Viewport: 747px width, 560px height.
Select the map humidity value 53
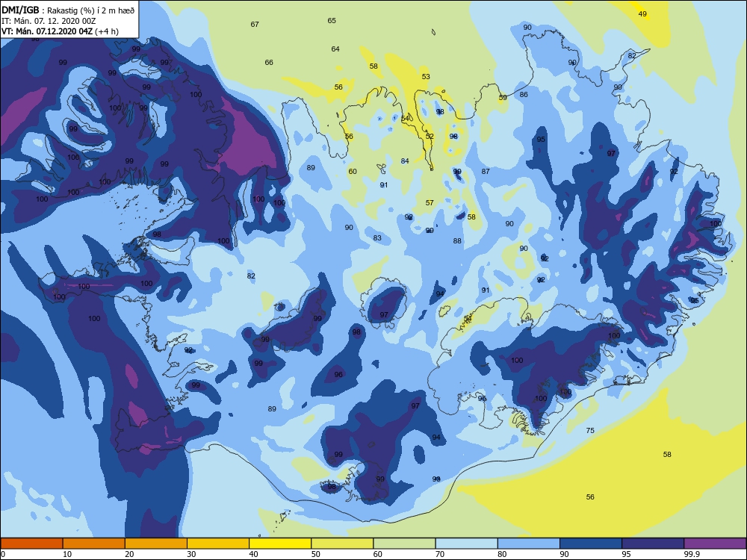pyautogui.click(x=426, y=77)
